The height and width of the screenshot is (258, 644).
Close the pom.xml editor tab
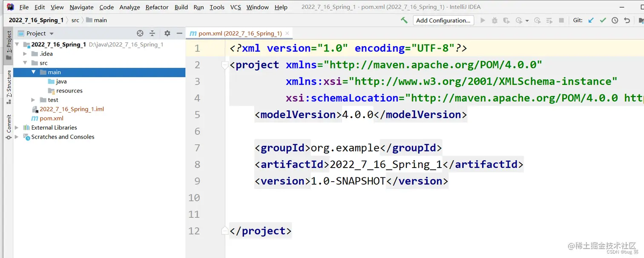[287, 33]
